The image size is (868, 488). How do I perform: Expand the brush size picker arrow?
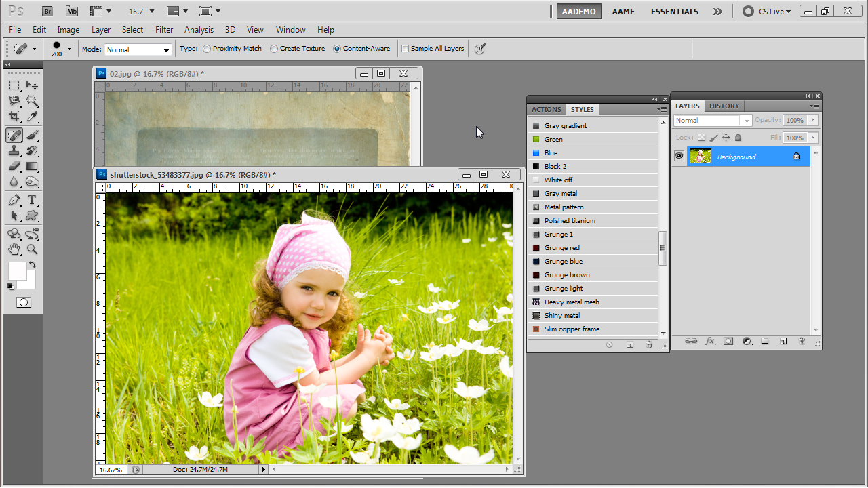click(69, 49)
